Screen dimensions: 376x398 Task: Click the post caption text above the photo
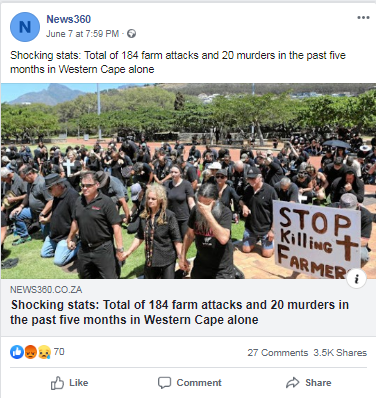[178, 62]
